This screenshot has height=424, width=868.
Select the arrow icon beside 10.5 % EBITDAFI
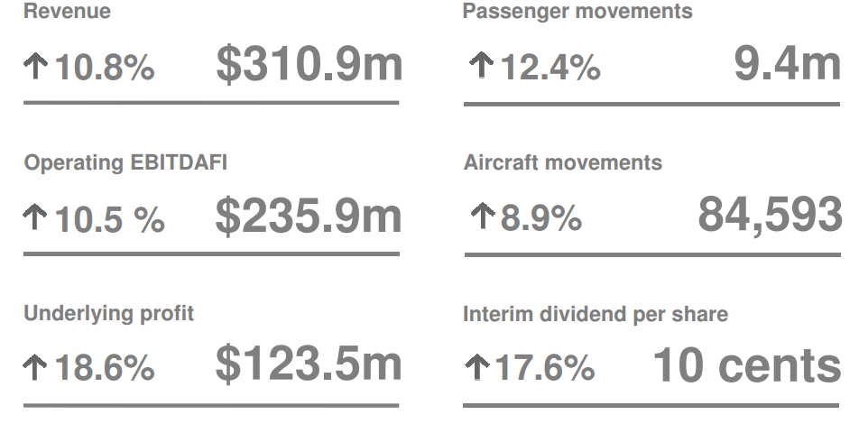click(x=35, y=217)
